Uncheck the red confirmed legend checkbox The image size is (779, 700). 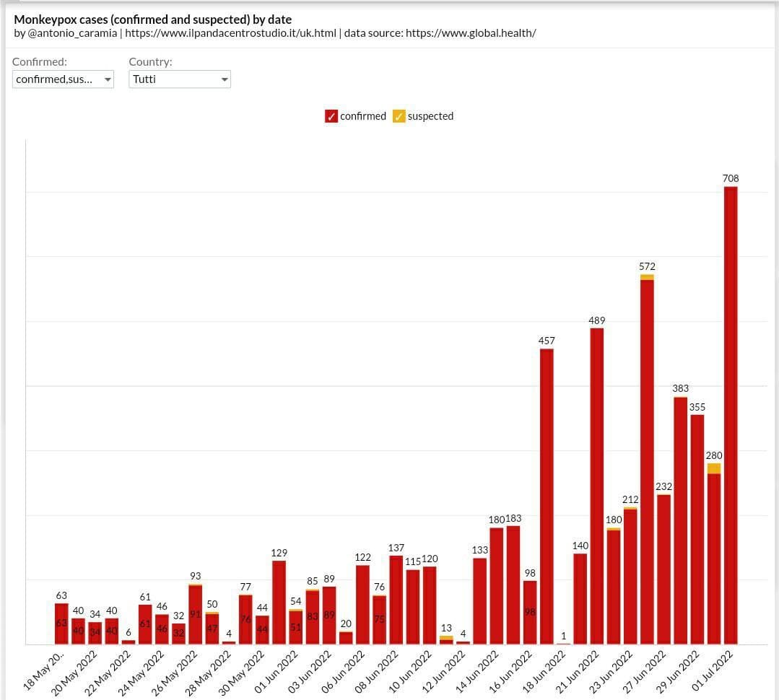point(331,116)
